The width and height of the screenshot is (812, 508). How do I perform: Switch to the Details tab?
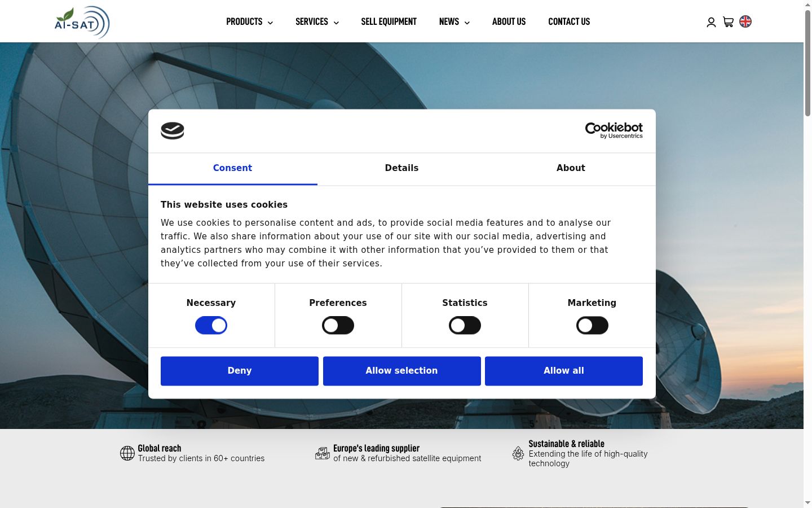point(401,168)
